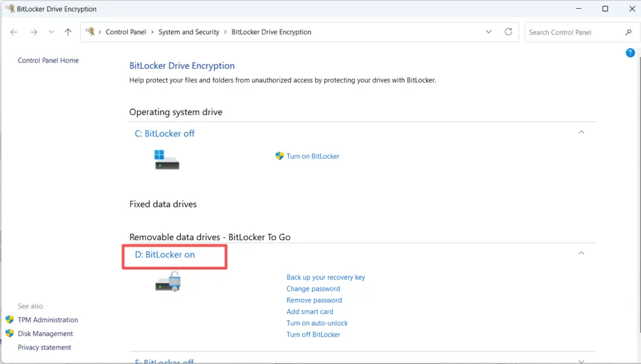
Task: Select Back up your recovery key
Action: point(326,277)
